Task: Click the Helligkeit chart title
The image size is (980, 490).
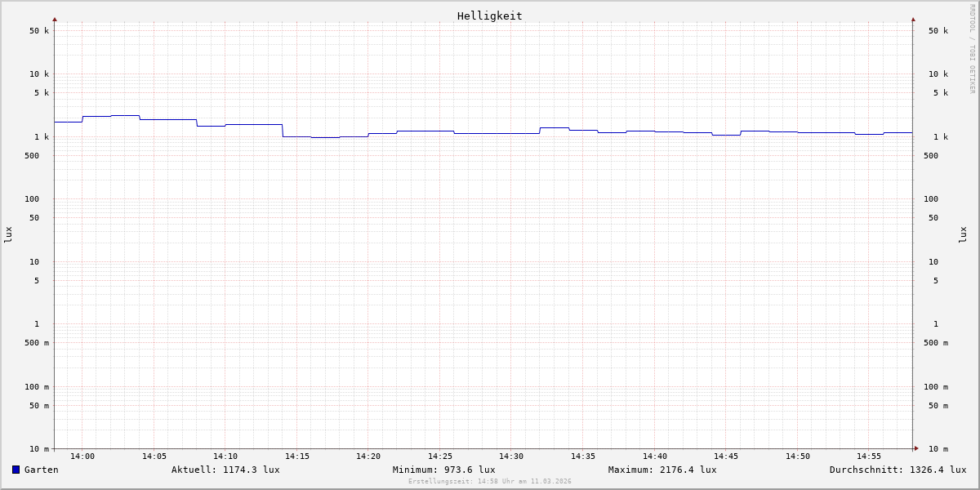Action: coord(489,16)
